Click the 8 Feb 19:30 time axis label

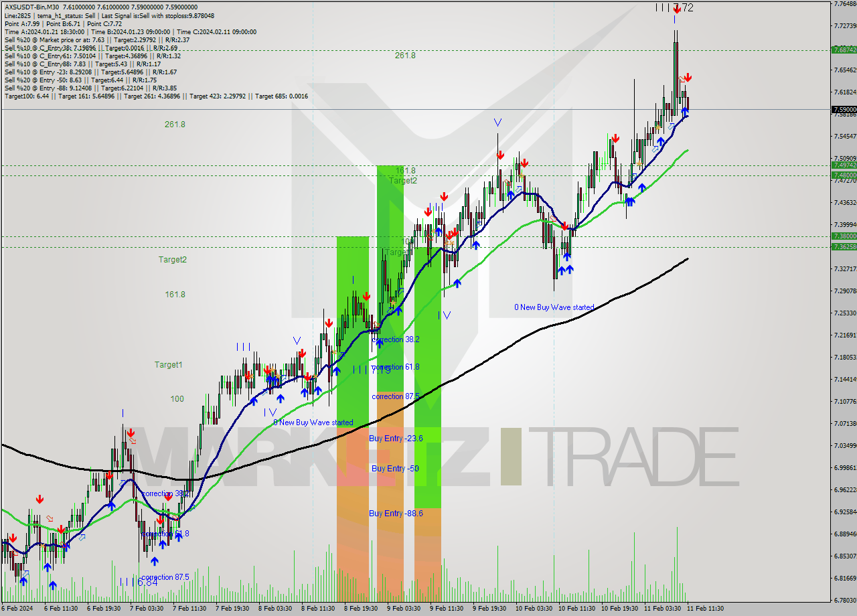360,609
